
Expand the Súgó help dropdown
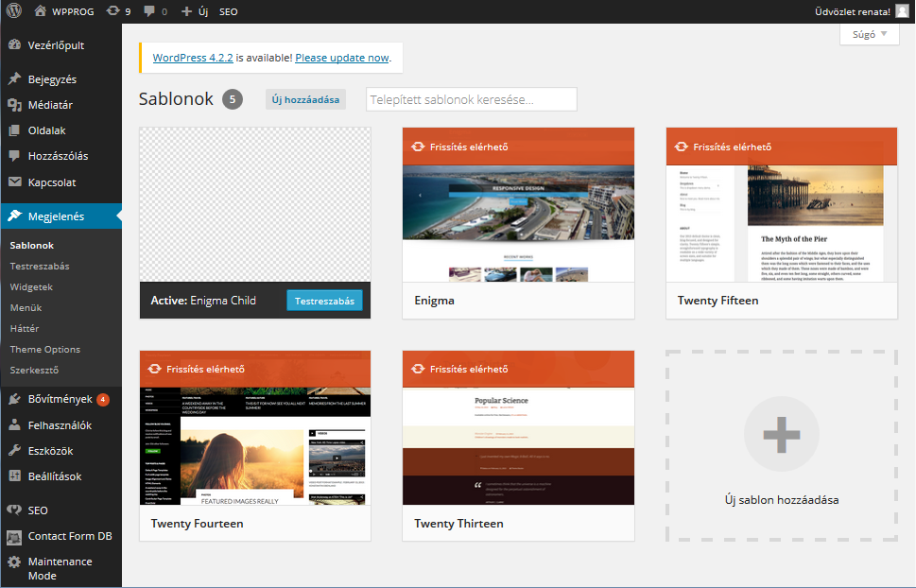click(868, 34)
